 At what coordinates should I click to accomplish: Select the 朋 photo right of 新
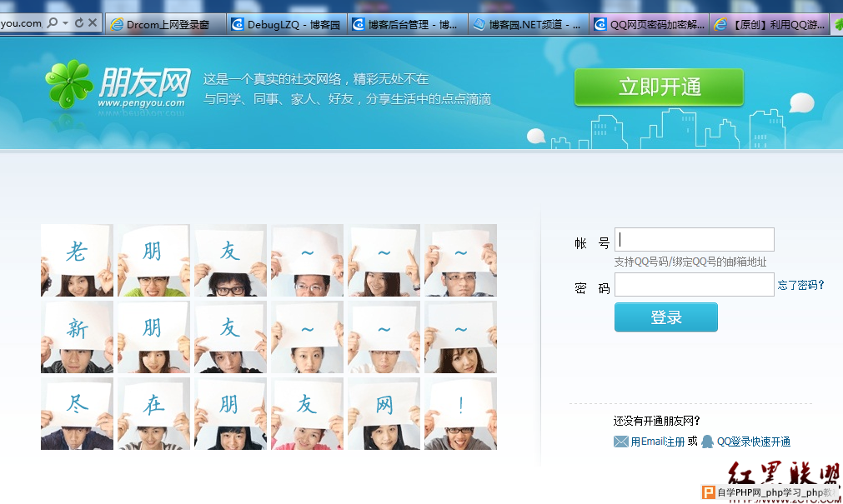click(x=153, y=337)
